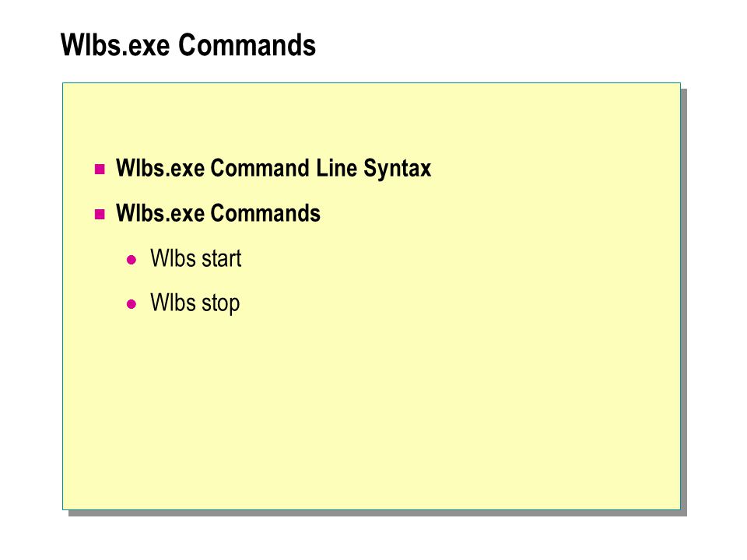Screen dimensions: 747x560
Task: Click the round magenta bullet beside Wlbs stop
Action: point(132,304)
